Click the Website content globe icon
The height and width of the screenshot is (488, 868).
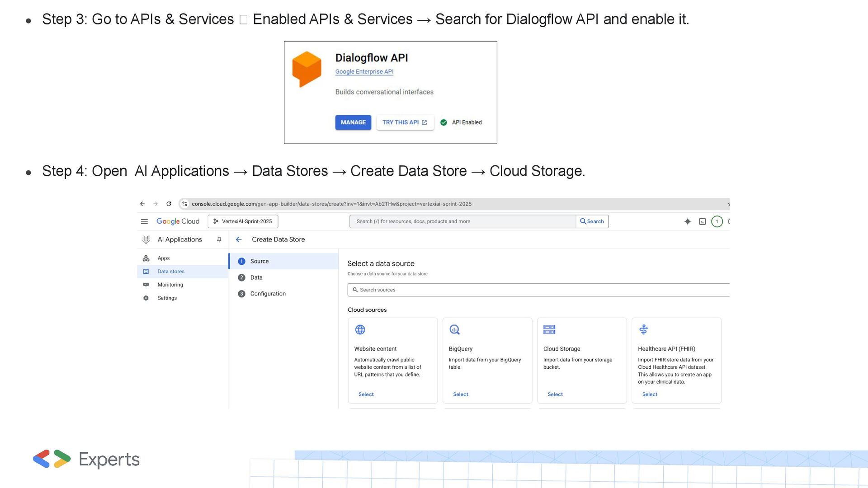pos(360,330)
